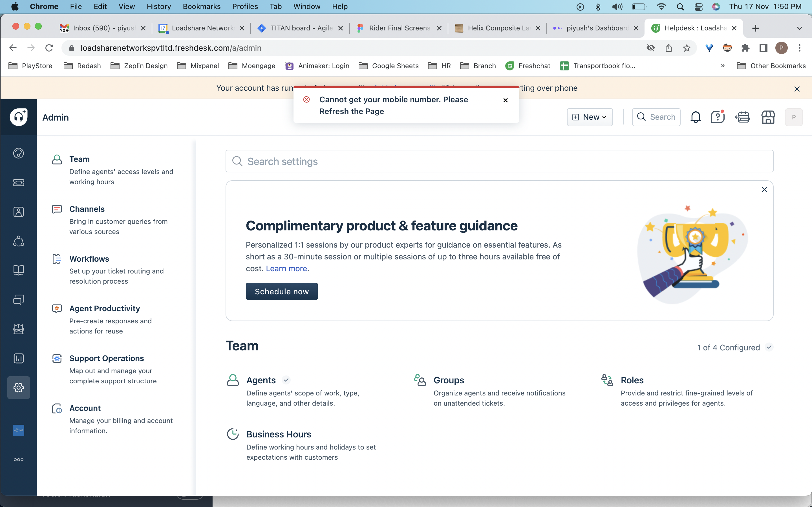Click the Schedule now button

[281, 292]
